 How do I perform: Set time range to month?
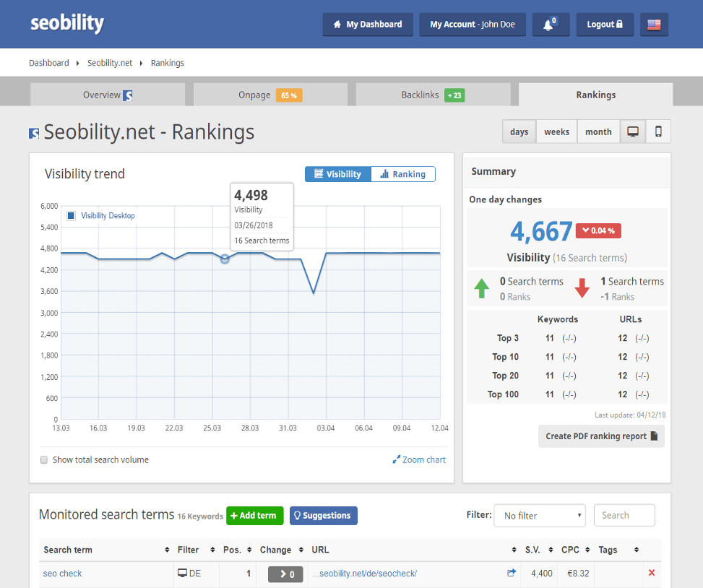(598, 131)
